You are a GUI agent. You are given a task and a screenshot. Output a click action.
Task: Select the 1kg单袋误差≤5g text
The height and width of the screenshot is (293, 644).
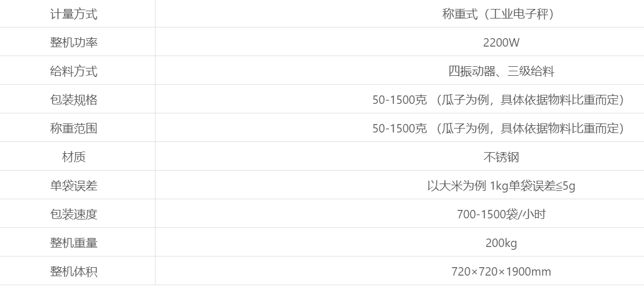532,186
